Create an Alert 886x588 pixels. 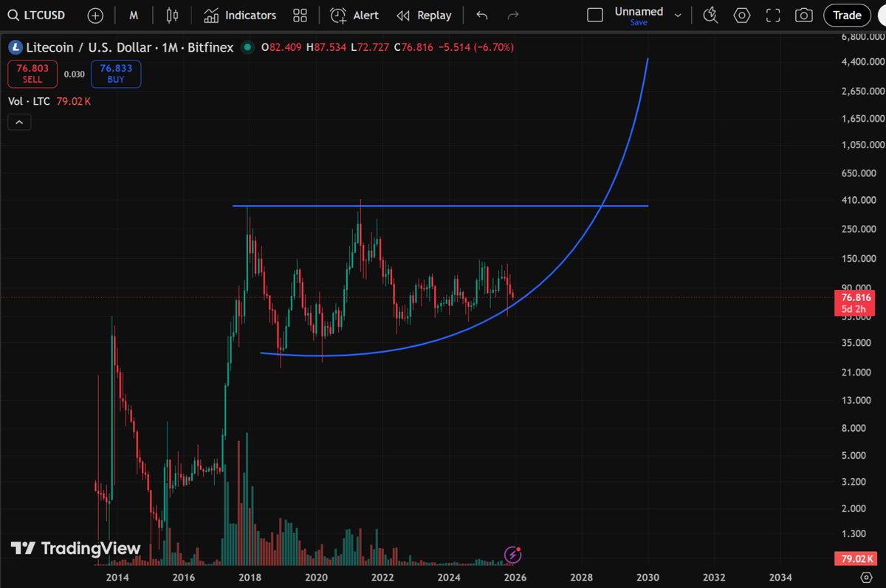click(354, 15)
